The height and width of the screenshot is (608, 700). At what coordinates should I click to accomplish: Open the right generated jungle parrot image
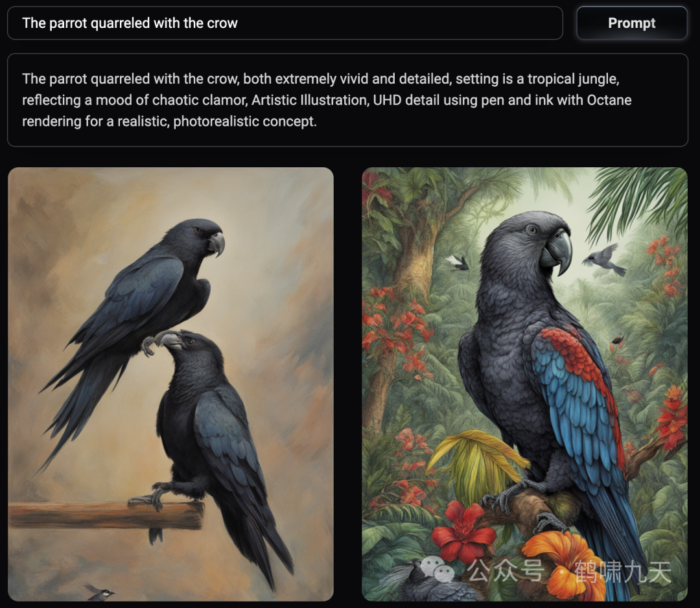click(x=524, y=384)
